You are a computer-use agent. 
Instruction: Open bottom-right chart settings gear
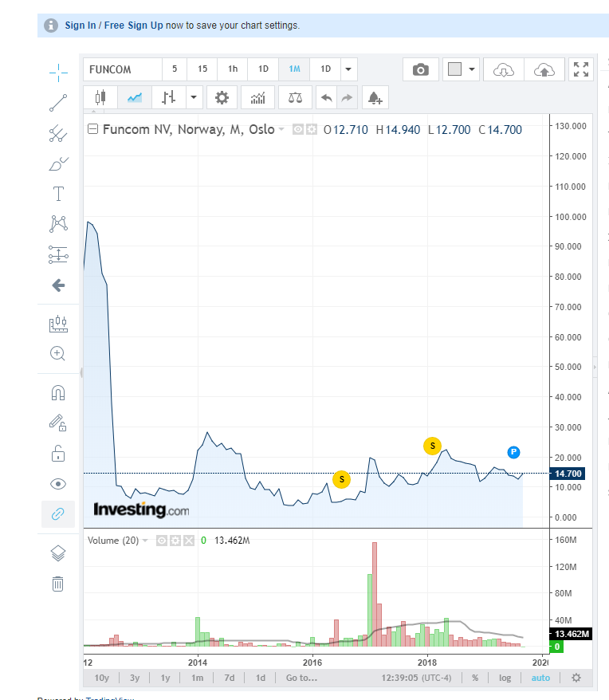576,678
